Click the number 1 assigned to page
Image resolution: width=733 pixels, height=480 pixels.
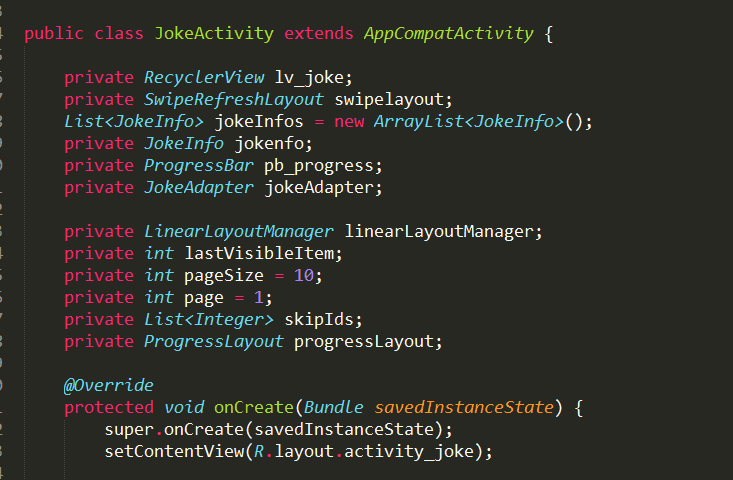coord(259,297)
